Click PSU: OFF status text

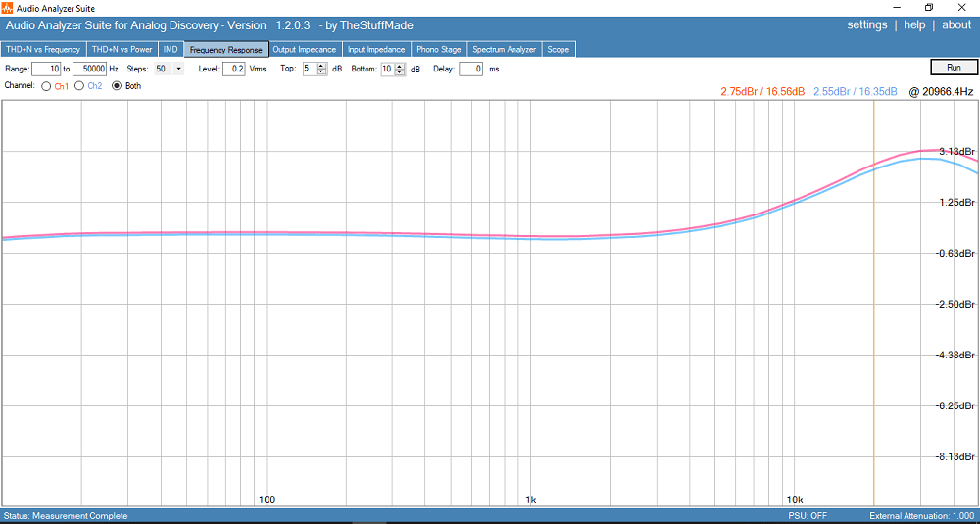click(808, 516)
